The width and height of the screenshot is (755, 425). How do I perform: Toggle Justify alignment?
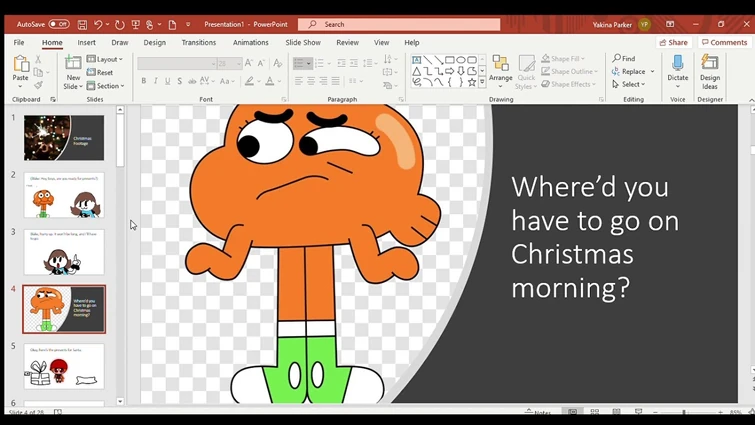[336, 81]
